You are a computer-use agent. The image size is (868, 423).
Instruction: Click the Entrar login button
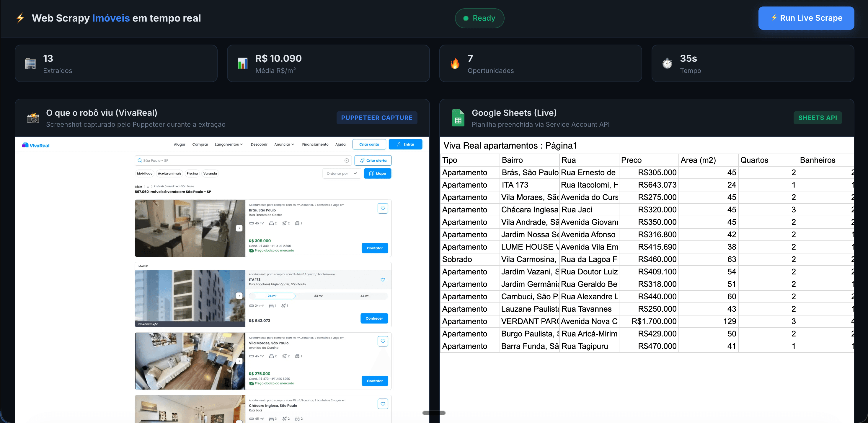(405, 144)
